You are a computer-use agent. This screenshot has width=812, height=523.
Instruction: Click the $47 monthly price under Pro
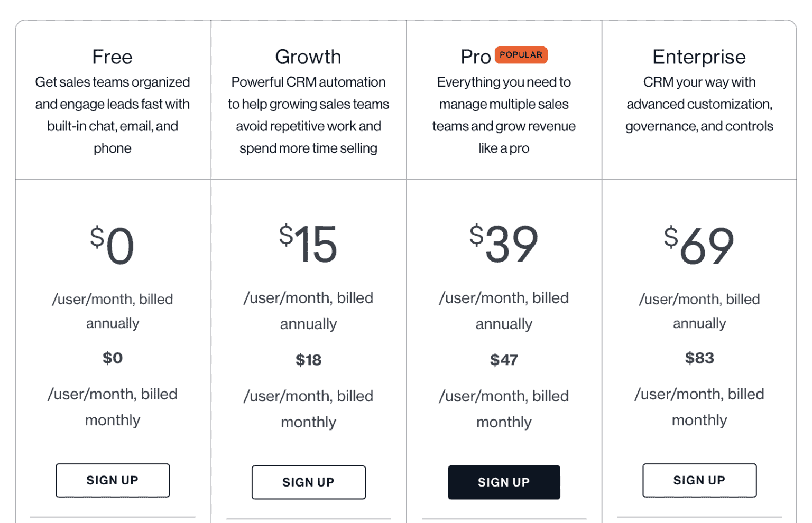pyautogui.click(x=504, y=360)
